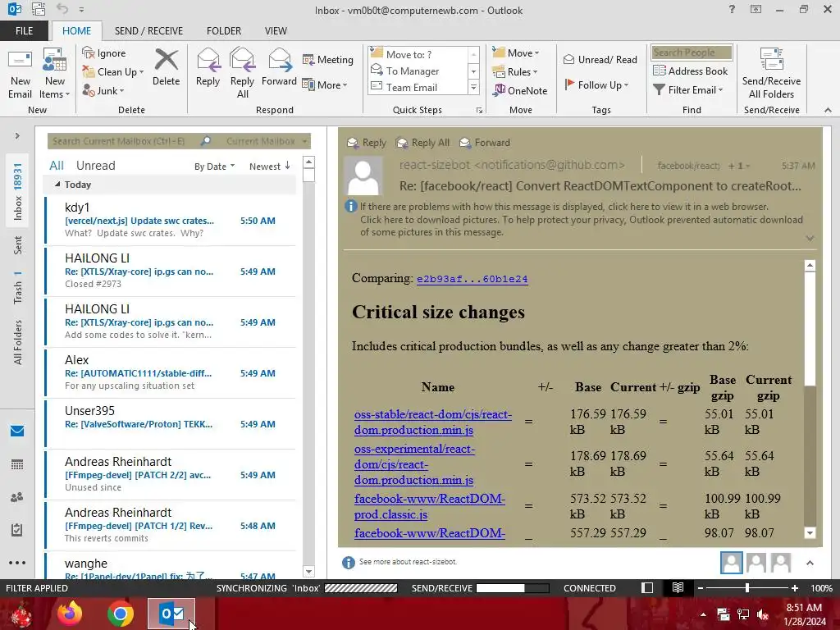
Task: Show Unread messages filter
Action: pos(95,166)
